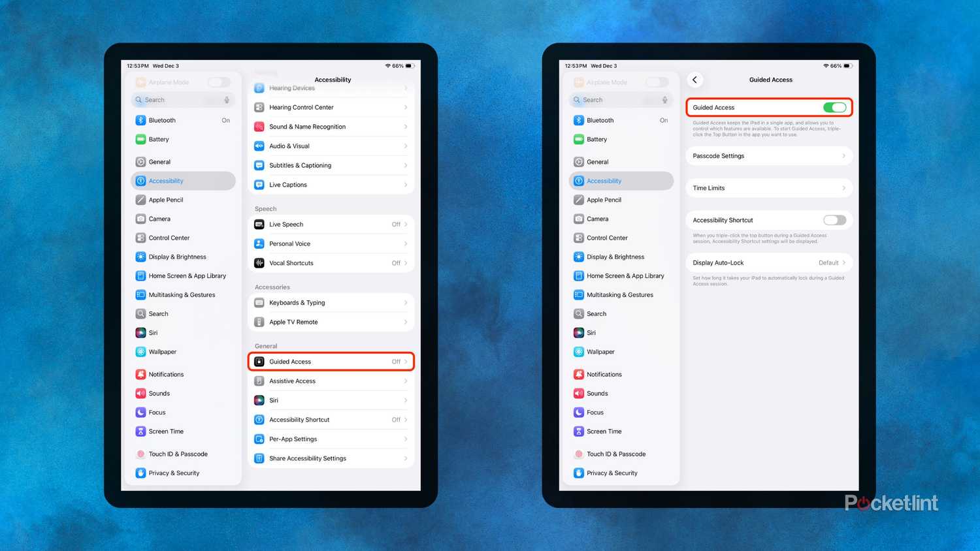
Task: Toggle the Accessibility Shortcut switch
Action: point(834,220)
